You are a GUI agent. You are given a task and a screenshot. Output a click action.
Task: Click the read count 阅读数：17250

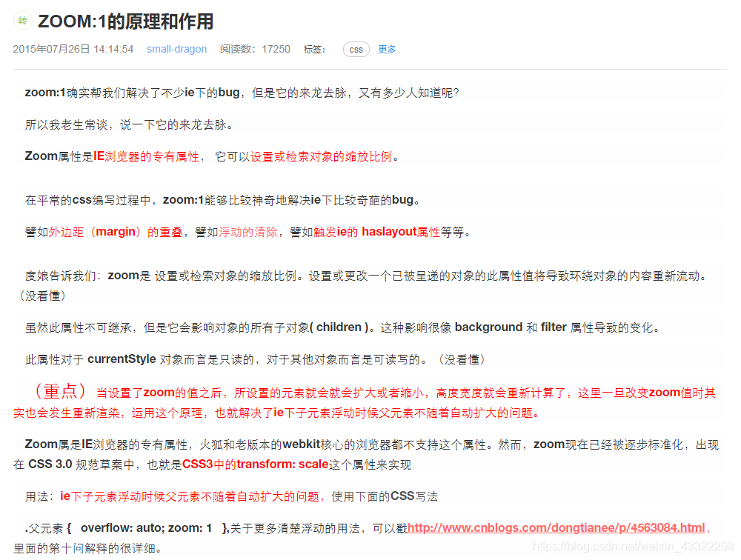(x=255, y=49)
